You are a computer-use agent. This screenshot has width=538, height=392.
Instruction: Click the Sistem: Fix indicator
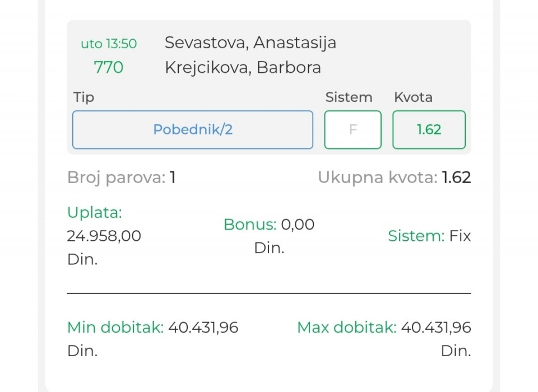pyautogui.click(x=429, y=236)
